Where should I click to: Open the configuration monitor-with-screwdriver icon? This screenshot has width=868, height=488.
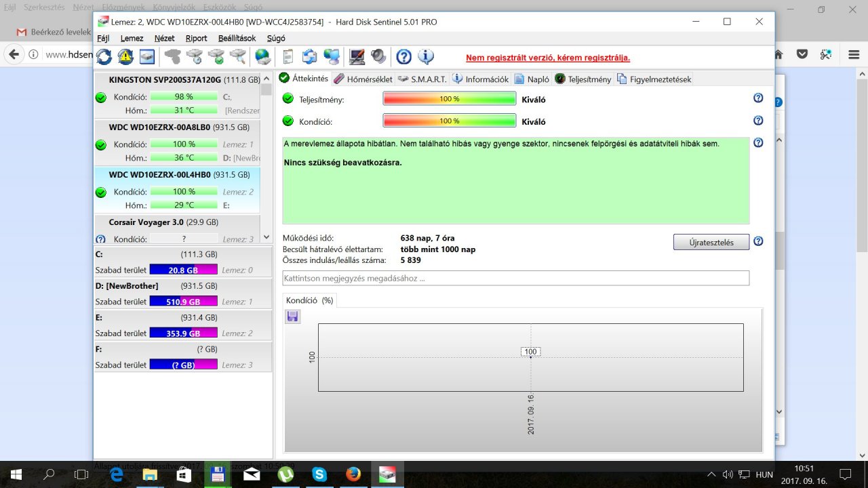(357, 56)
